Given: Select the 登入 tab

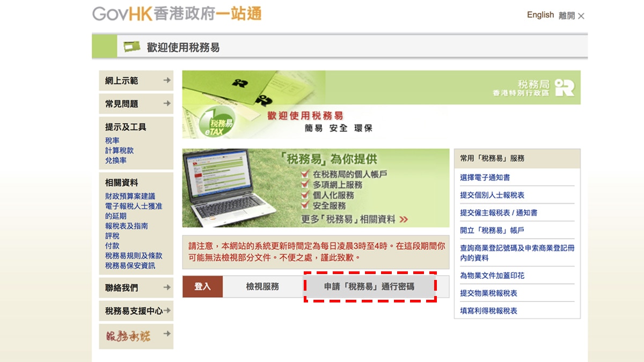Looking at the screenshot, I should point(202,286).
